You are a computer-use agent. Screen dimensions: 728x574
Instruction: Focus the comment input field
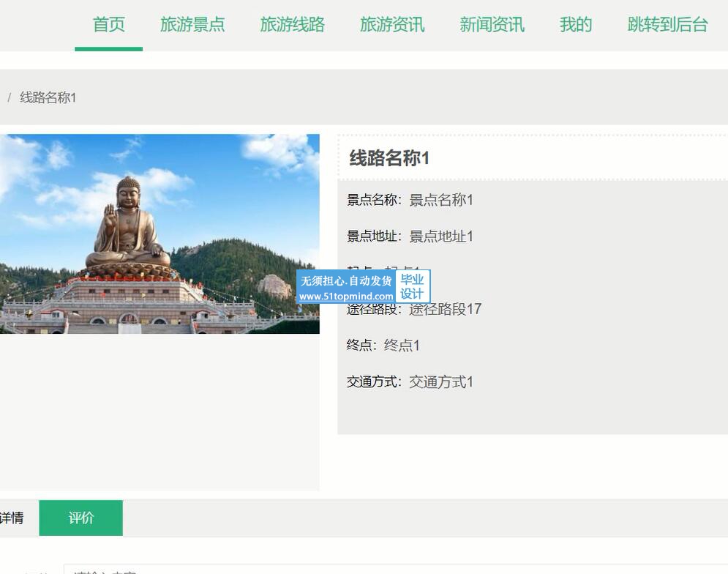coord(396,570)
